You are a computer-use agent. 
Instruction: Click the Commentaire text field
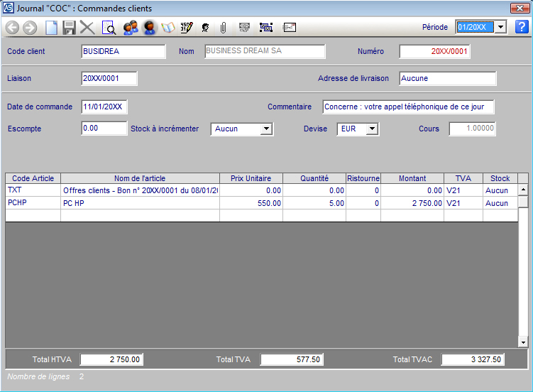pyautogui.click(x=408, y=107)
